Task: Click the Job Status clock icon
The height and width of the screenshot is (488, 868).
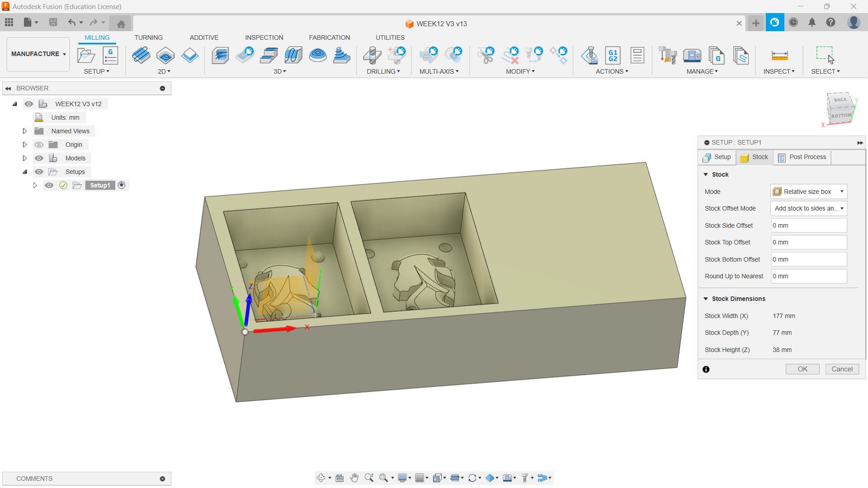Action: point(793,23)
